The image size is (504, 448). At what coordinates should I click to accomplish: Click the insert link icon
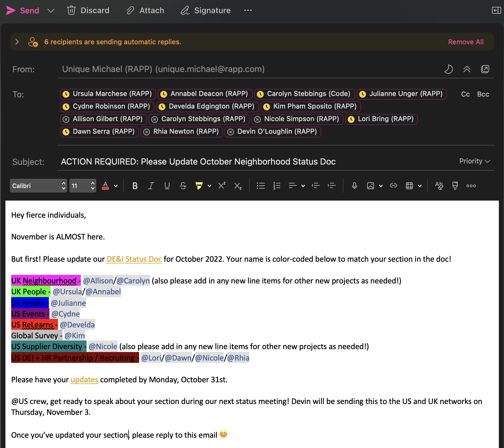click(393, 186)
